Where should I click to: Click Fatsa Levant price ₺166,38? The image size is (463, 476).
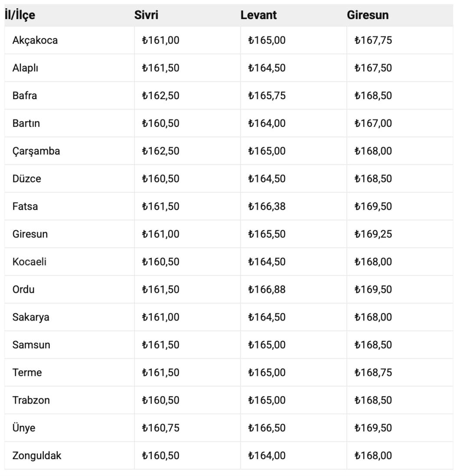click(267, 206)
